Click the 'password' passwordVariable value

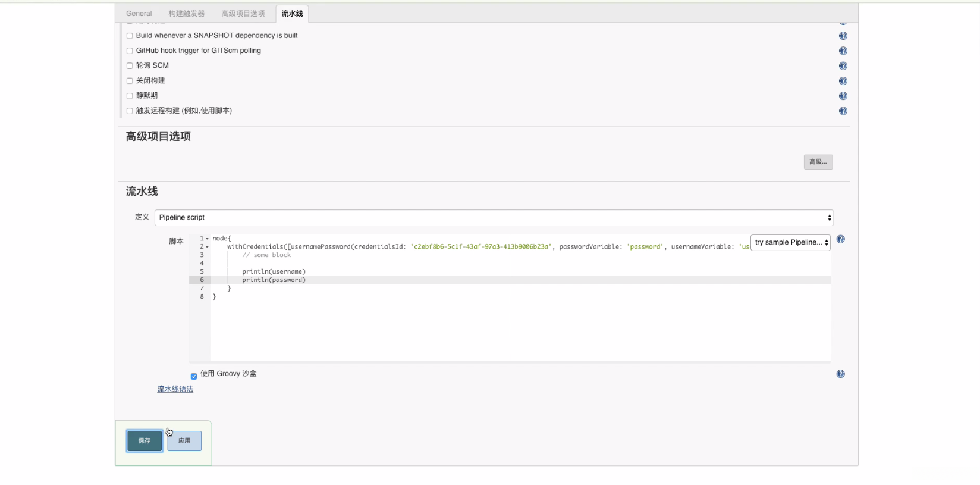point(645,247)
